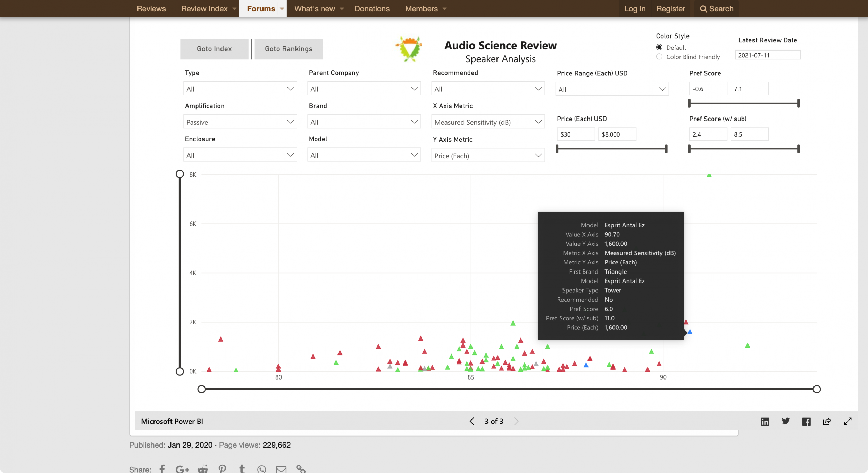Click the green data point at 8K price
The width and height of the screenshot is (868, 473).
point(709,175)
